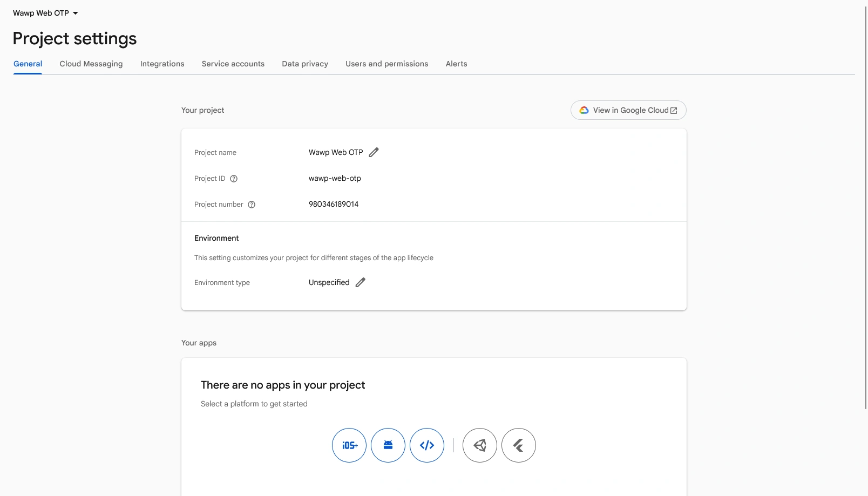
Task: Click the environment setting description text
Action: tap(314, 258)
